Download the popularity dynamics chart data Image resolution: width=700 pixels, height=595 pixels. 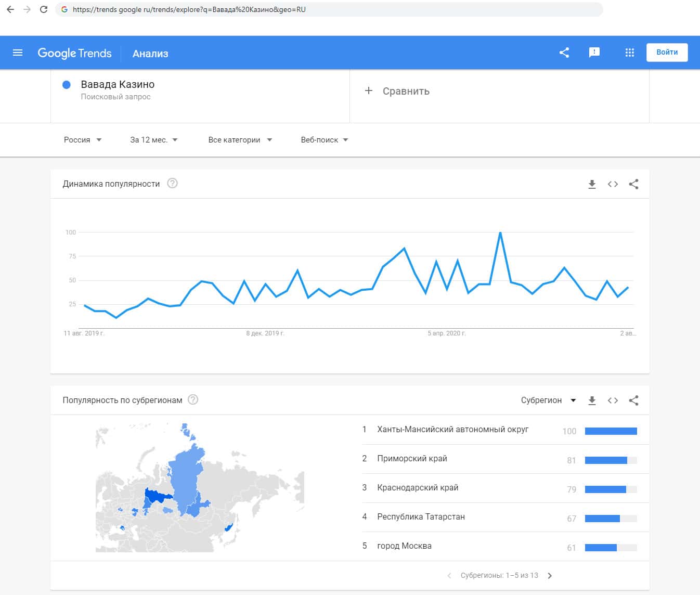[x=592, y=184]
